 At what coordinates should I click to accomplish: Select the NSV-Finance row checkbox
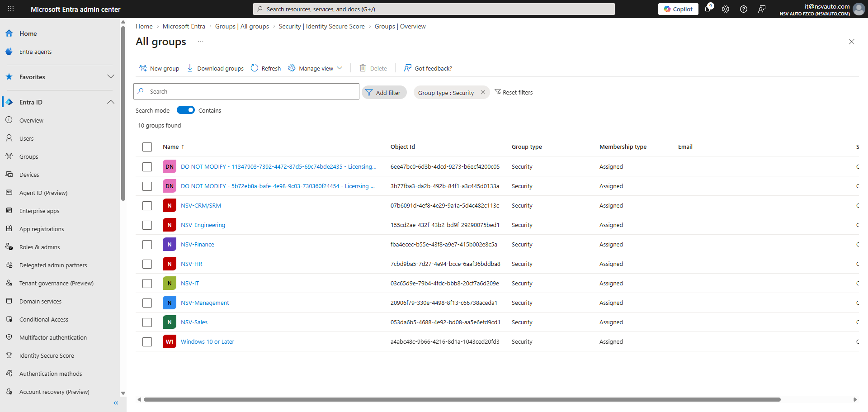click(147, 245)
